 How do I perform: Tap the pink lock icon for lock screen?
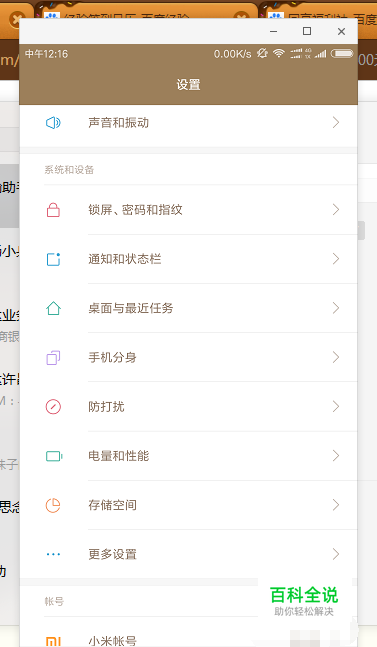(53, 210)
